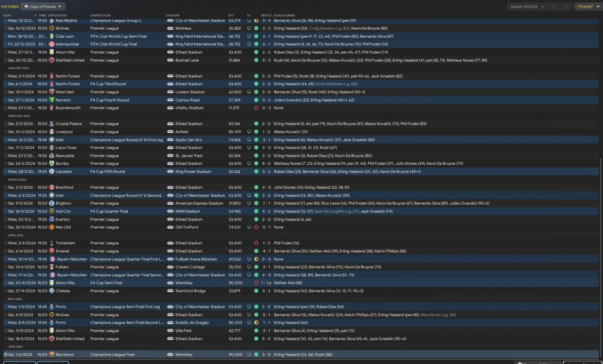This screenshot has height=364, width=603.
Task: Click the Real Madrid club badge
Action: 51,21
